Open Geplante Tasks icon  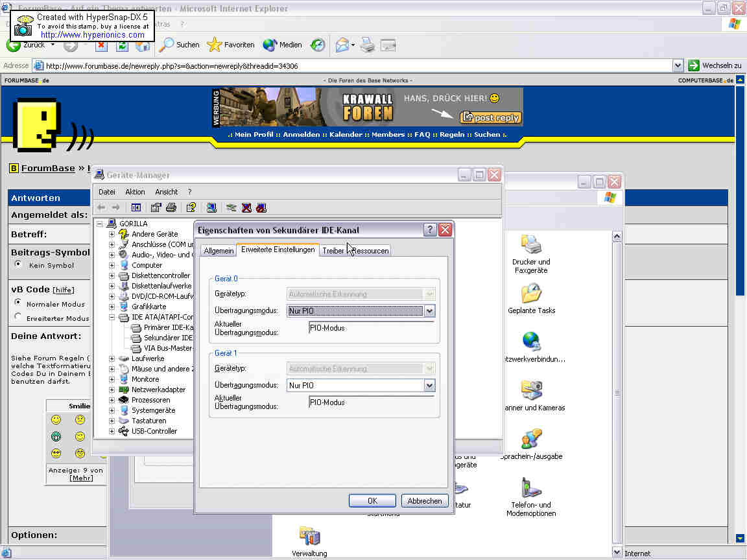[531, 299]
